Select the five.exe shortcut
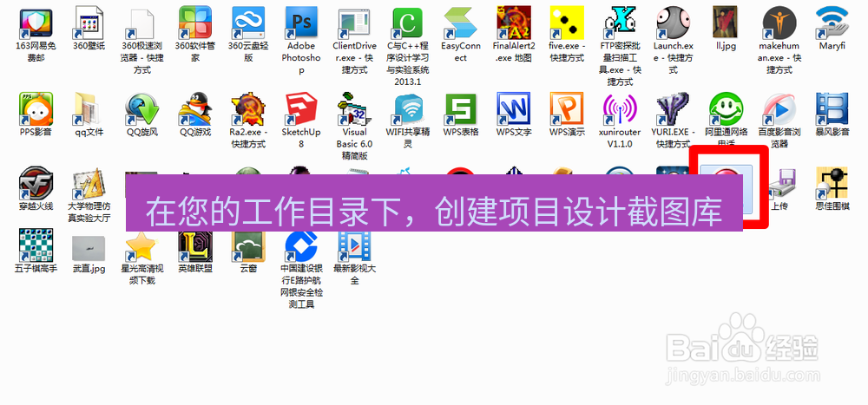The image size is (868, 405). [x=568, y=22]
